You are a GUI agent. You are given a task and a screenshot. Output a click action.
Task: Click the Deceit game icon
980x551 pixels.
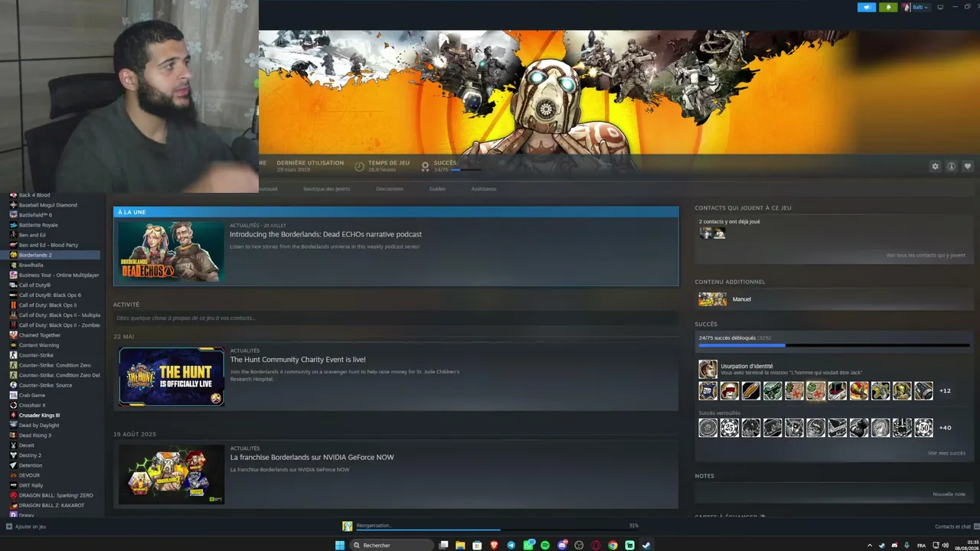click(13, 445)
